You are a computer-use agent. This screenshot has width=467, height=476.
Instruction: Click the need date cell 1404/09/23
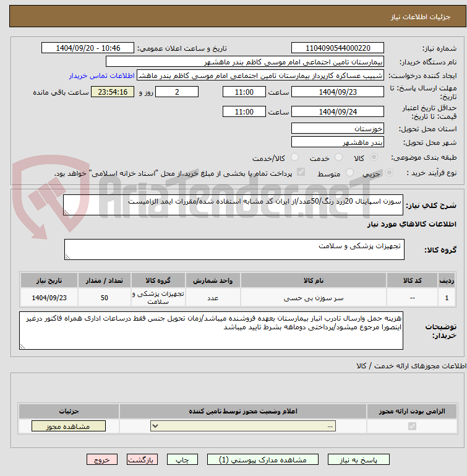point(49,298)
